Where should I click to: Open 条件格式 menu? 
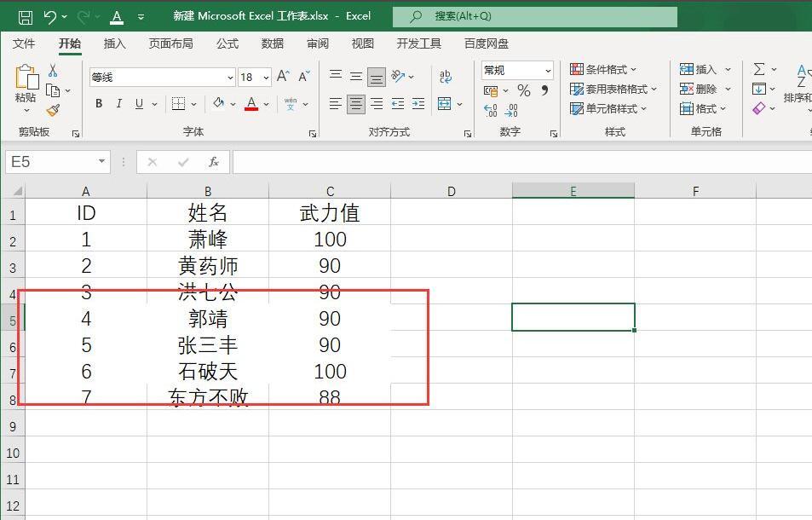[x=603, y=69]
